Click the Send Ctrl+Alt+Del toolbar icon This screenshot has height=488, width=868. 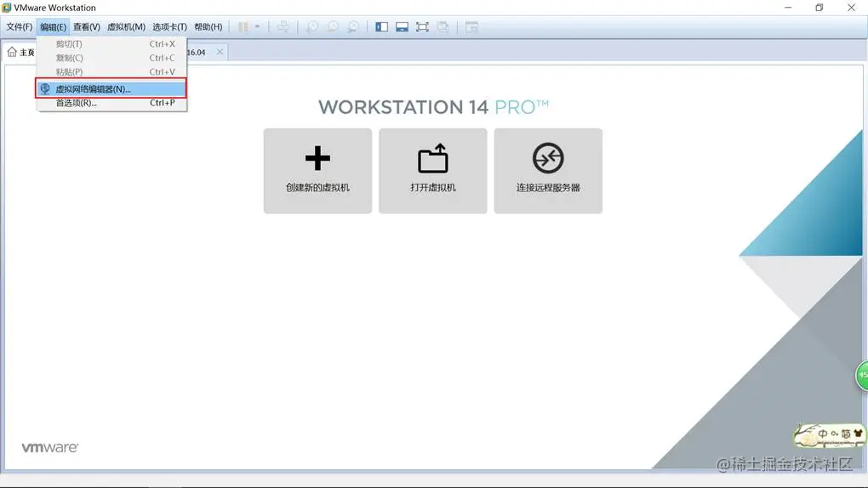(283, 26)
